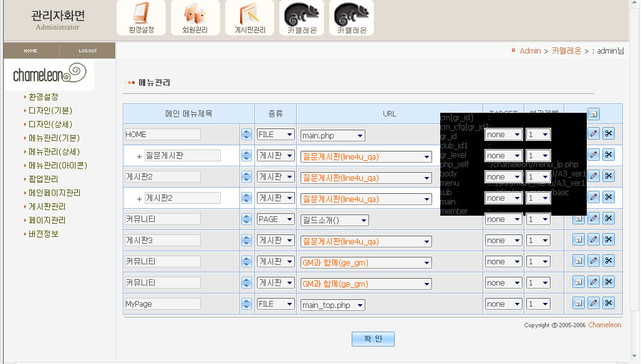
Task: Open the 길드소개() URL dropdown
Action: coord(334,220)
